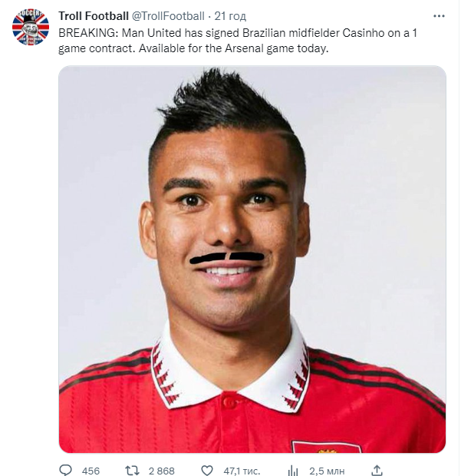Click the '21 год' timestamp
Screen dimensions: 461x476
[230, 16]
